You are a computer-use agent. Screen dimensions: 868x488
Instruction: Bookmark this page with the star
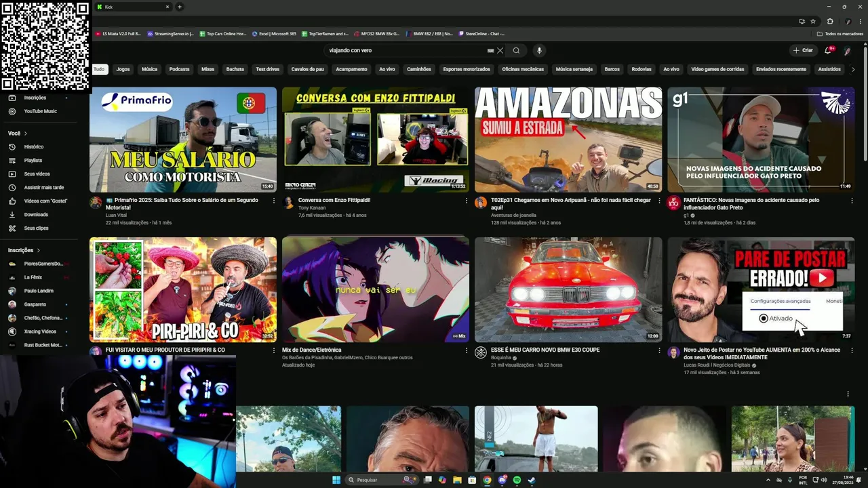(x=813, y=22)
